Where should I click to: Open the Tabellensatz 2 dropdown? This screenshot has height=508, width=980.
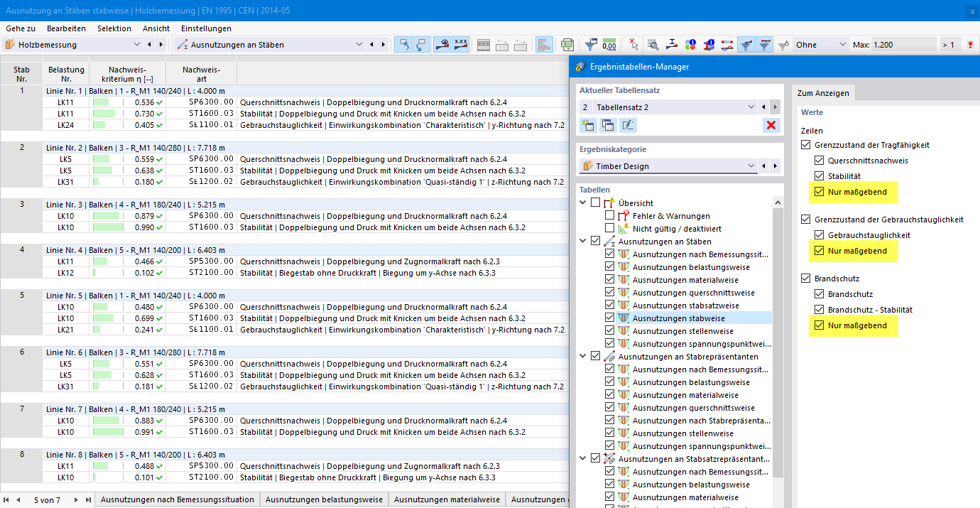(751, 107)
